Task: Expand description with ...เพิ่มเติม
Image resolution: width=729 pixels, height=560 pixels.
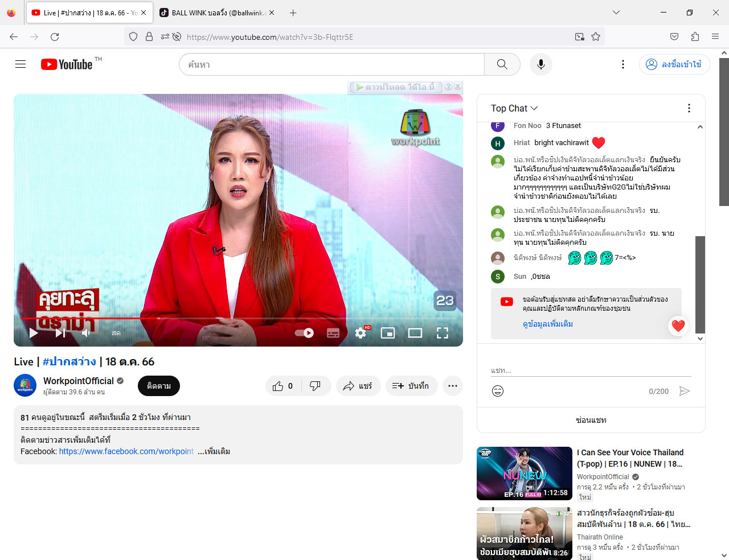Action: pyautogui.click(x=214, y=451)
